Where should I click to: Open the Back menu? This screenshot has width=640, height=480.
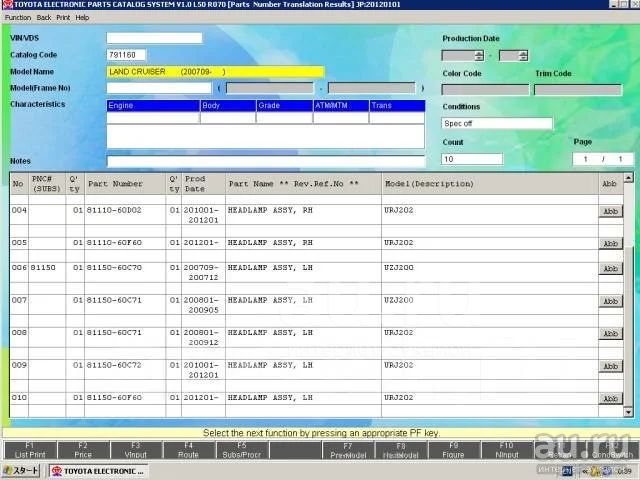tap(44, 18)
